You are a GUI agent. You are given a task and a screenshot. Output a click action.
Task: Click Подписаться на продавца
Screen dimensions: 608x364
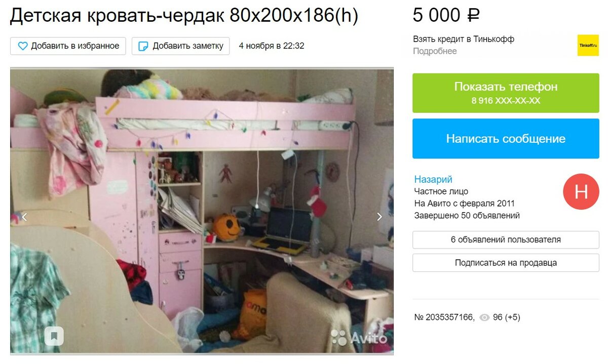pos(506,263)
